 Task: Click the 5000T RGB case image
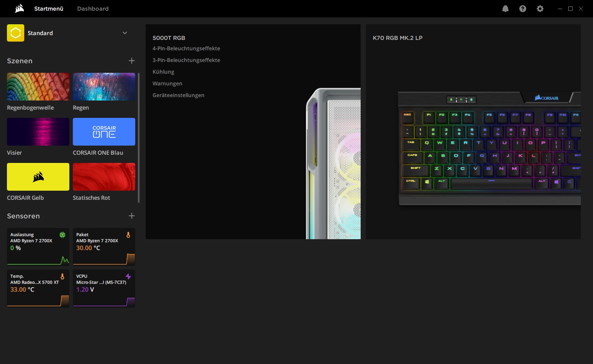point(333,163)
